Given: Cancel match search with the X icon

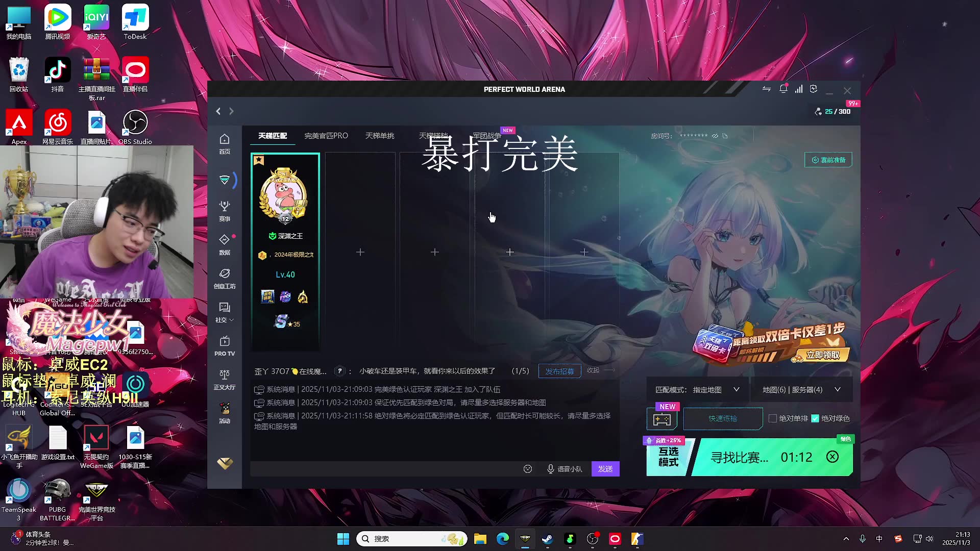Looking at the screenshot, I should point(832,457).
